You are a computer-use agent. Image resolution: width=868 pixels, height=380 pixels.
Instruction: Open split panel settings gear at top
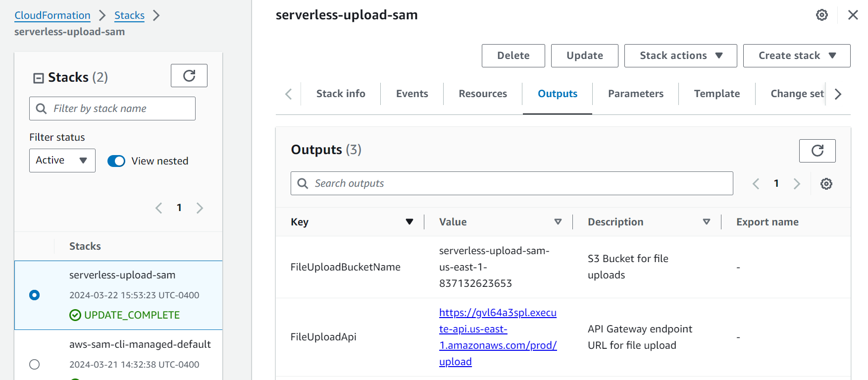point(822,15)
